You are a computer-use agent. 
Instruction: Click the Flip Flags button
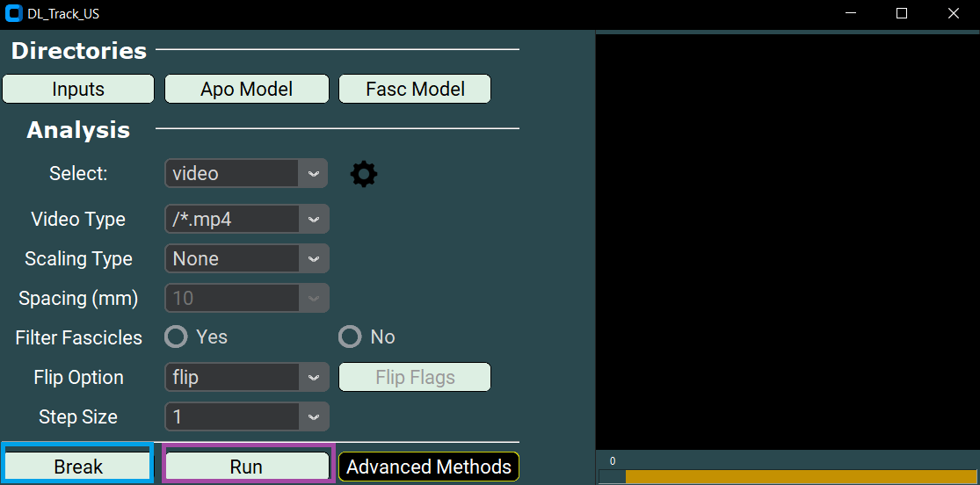415,377
